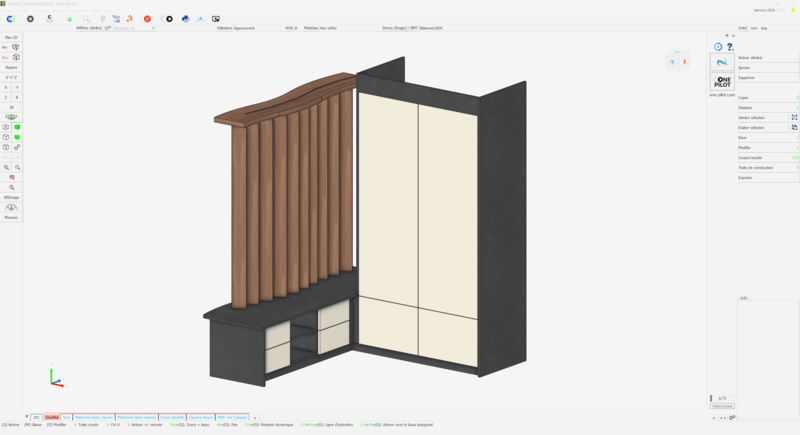The height and width of the screenshot is (435, 800).
Task: Click the Joindre sélection icon
Action: 794,118
